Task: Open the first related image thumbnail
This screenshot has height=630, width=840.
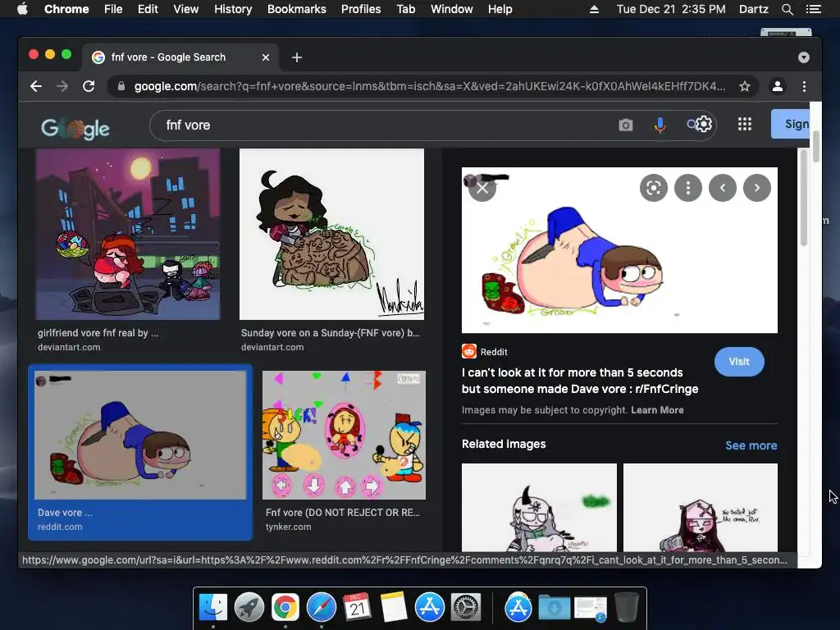Action: point(539,507)
